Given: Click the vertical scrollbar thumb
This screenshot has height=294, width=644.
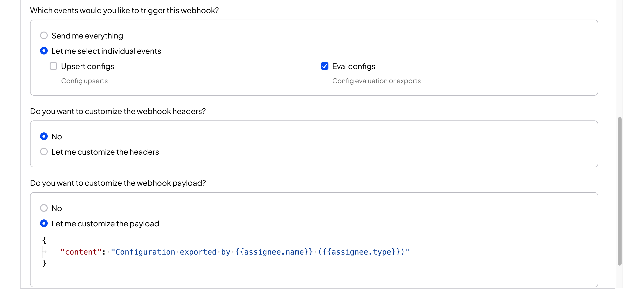Looking at the screenshot, I should point(619,191).
